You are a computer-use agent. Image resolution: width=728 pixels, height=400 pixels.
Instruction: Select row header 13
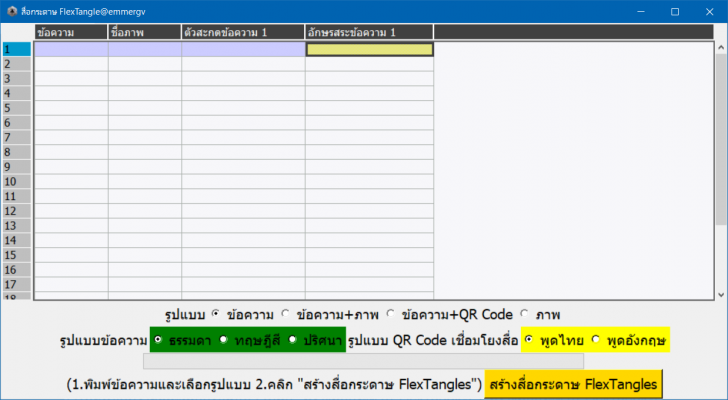pos(17,226)
